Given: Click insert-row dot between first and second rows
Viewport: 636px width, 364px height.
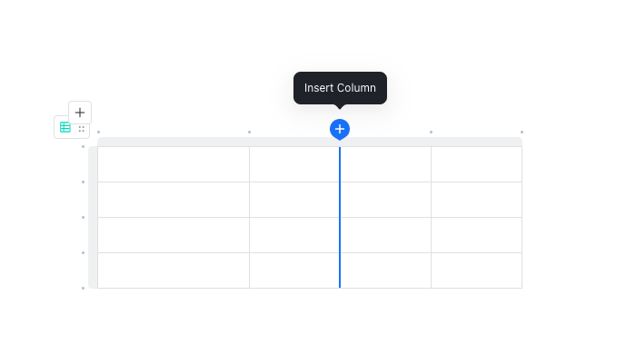Looking at the screenshot, I should pyautogui.click(x=84, y=182).
